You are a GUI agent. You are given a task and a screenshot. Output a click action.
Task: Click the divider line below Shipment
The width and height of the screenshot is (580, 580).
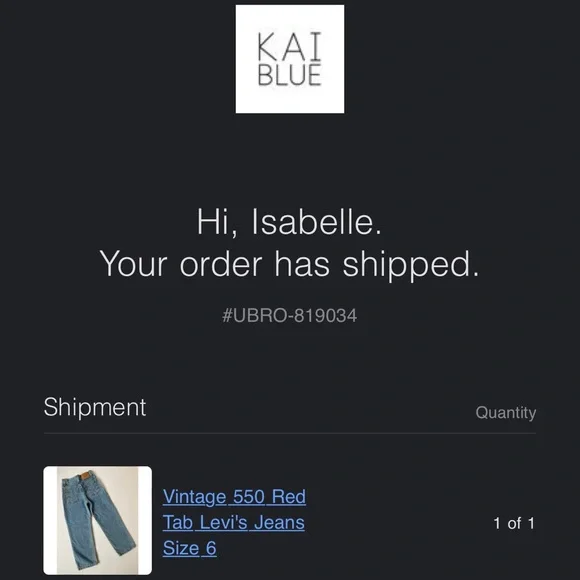[x=290, y=433]
